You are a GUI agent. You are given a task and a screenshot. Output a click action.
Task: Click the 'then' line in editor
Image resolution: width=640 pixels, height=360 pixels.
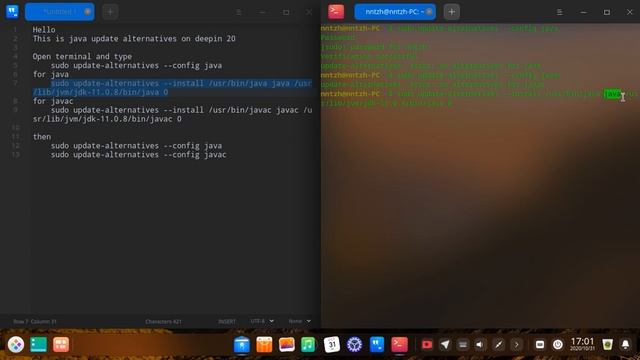(42, 137)
